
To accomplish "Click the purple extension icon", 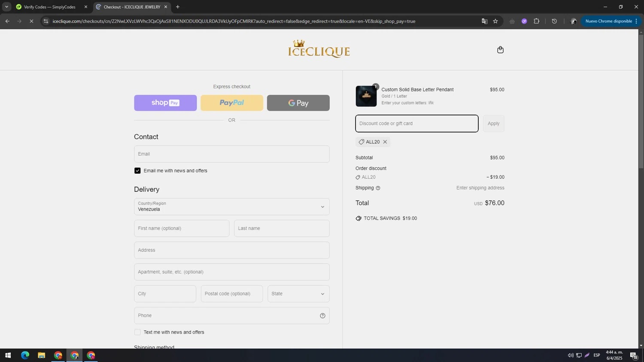I will [524, 21].
